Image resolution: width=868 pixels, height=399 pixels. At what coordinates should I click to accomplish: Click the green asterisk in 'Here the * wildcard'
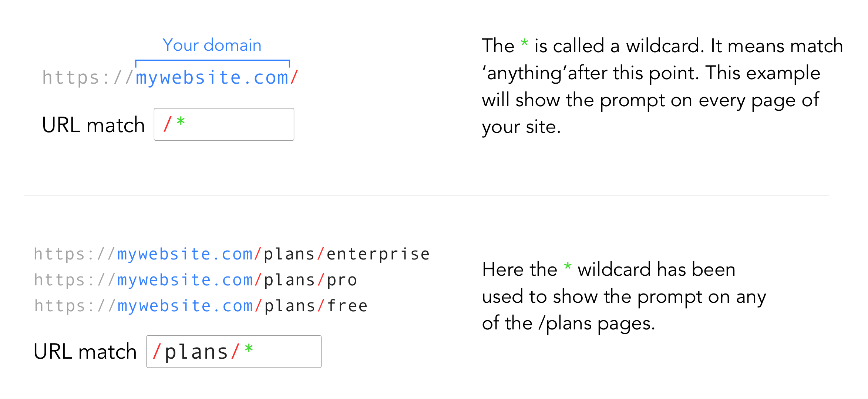pyautogui.click(x=568, y=266)
